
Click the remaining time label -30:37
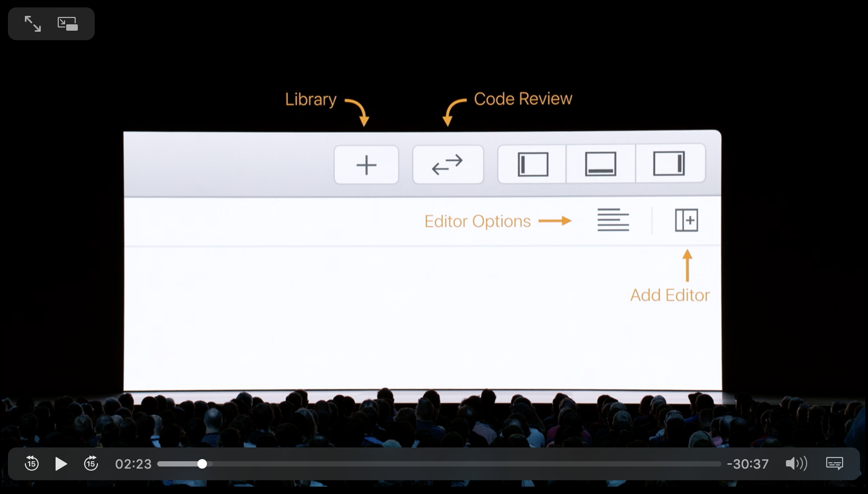[748, 464]
